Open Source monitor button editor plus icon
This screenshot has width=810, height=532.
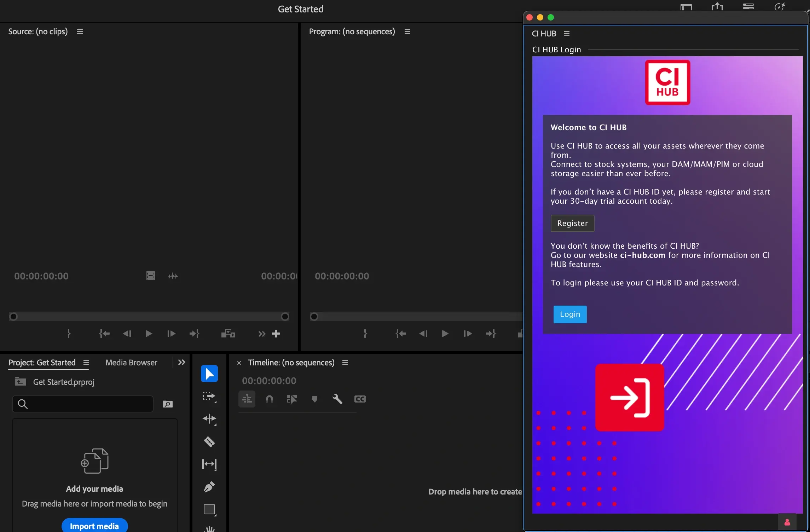click(x=276, y=334)
